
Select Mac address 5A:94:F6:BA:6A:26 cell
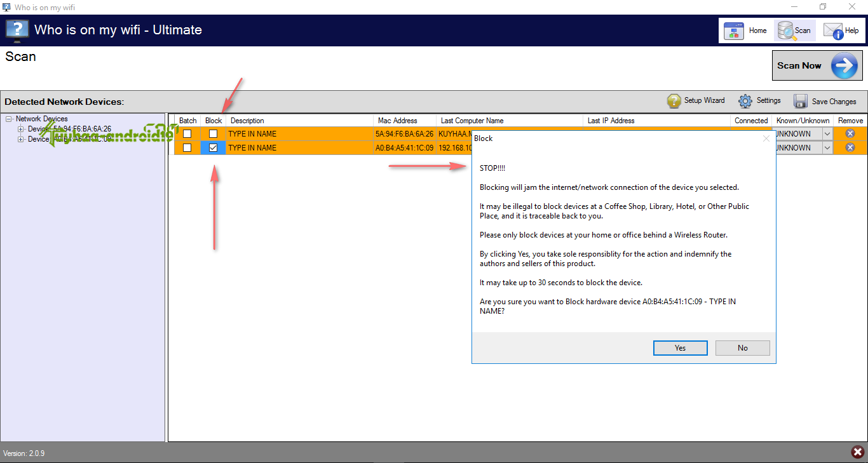click(405, 134)
